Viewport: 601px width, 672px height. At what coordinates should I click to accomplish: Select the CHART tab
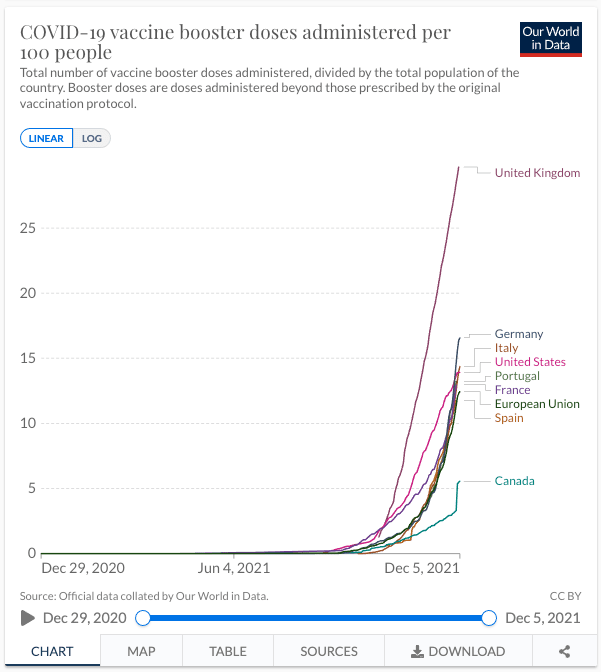coord(52,651)
